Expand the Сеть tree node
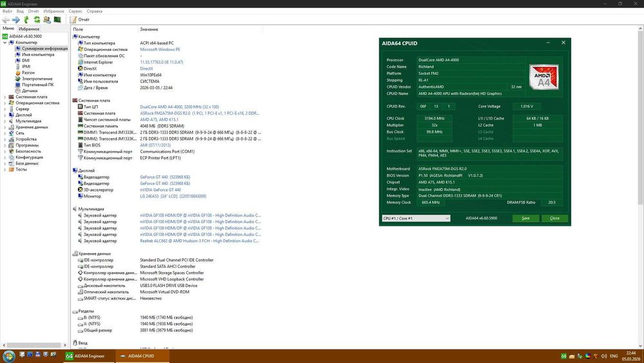The image size is (644, 363). pos(5,133)
